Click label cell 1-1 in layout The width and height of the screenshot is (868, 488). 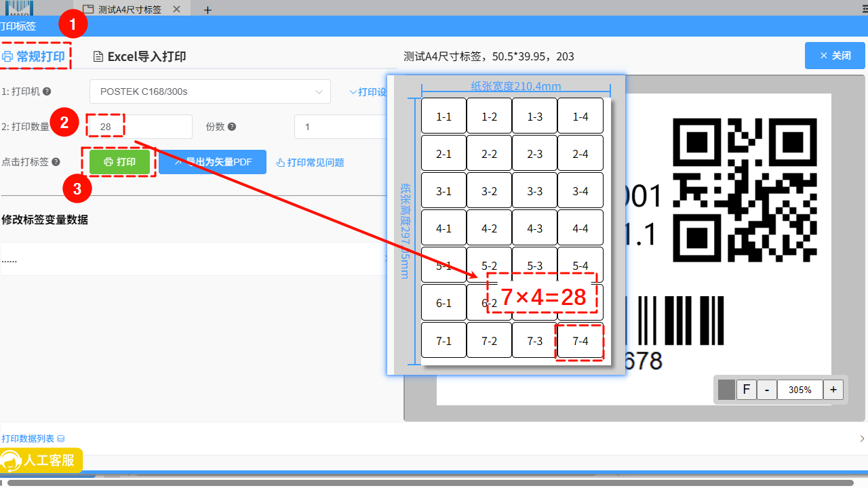pos(443,117)
